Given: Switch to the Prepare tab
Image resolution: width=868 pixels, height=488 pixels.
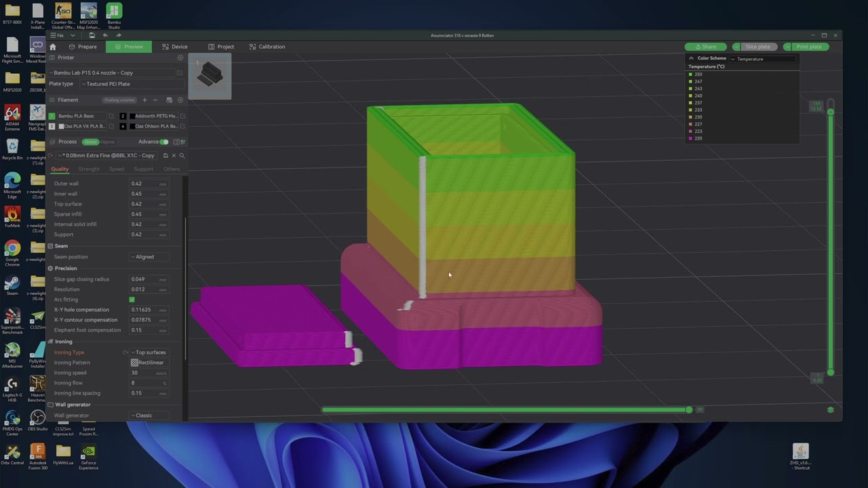Looking at the screenshot, I should coord(83,47).
